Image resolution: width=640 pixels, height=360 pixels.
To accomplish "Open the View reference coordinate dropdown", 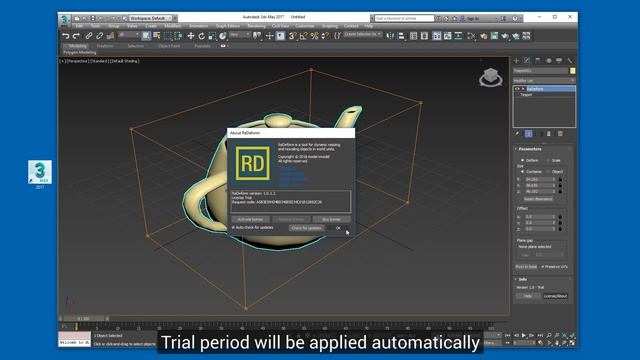I will tap(240, 36).
